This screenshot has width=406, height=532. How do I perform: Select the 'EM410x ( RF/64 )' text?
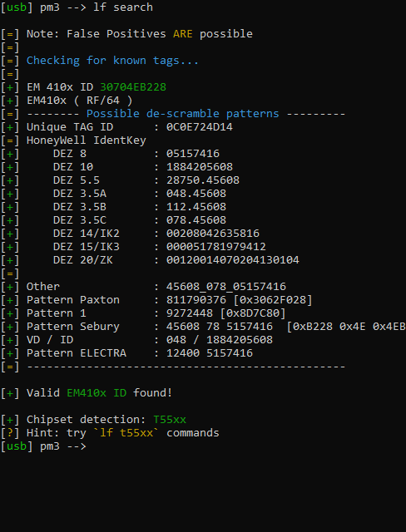point(79,101)
